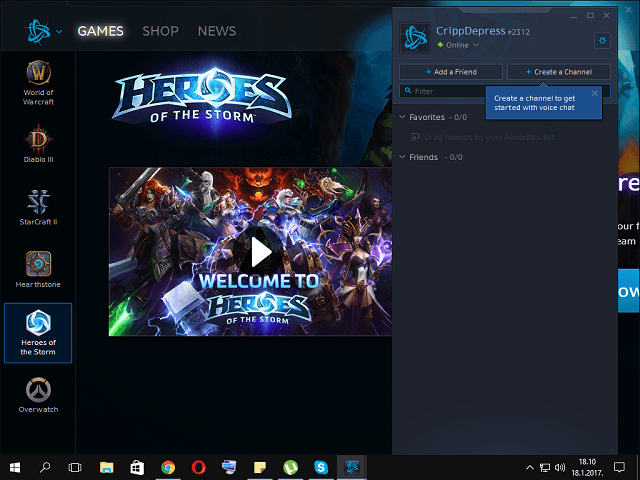
Task: Close the friends panel window
Action: pos(607,16)
